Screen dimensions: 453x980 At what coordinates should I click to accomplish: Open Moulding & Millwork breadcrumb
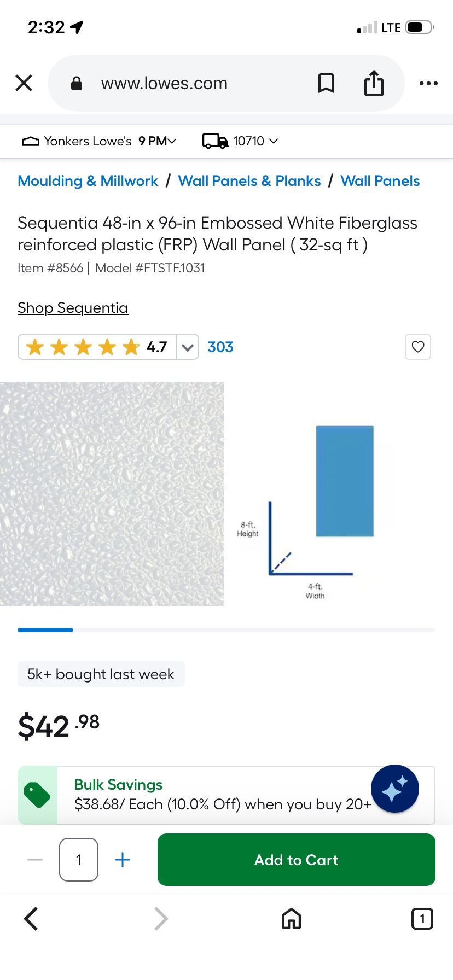tap(88, 181)
